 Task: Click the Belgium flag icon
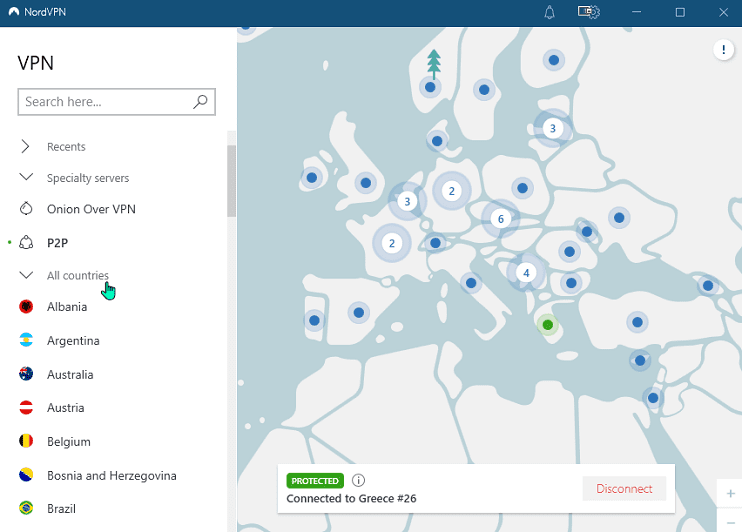[26, 441]
